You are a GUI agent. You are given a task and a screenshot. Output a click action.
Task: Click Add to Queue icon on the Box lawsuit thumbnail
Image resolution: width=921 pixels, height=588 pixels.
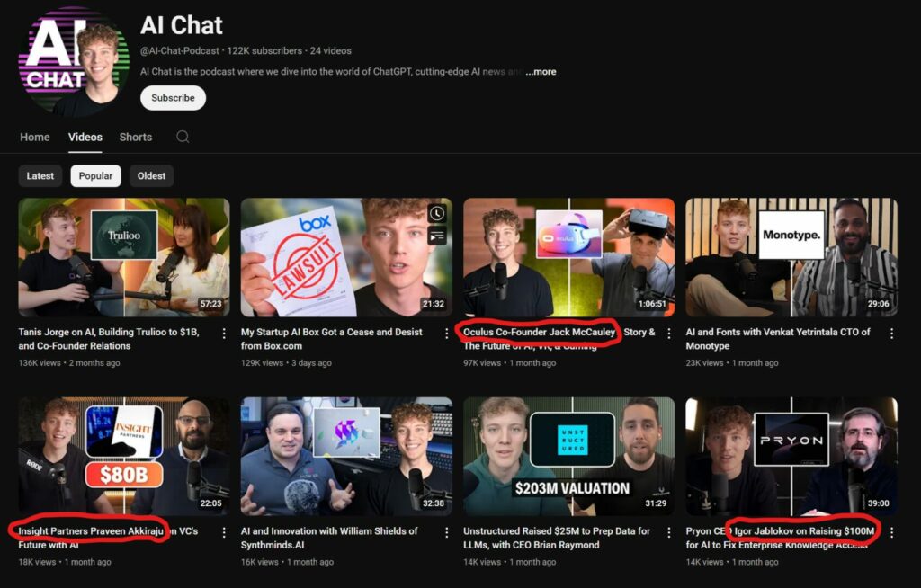[x=436, y=236]
